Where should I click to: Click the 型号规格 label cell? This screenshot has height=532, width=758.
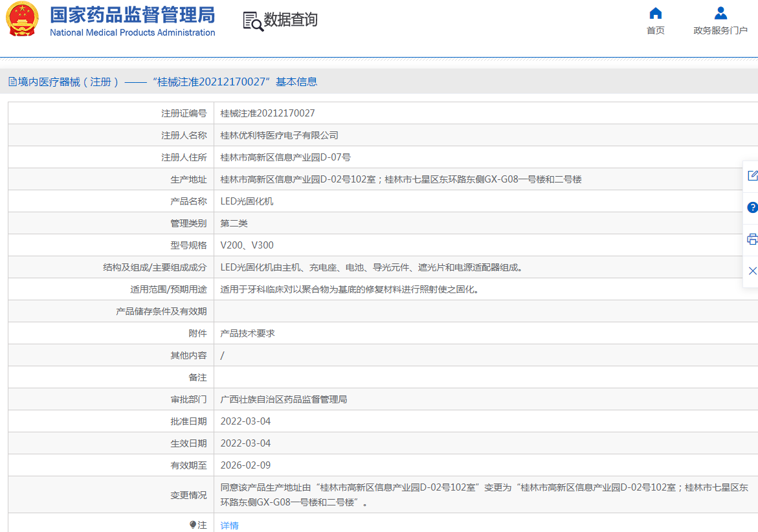(111, 245)
